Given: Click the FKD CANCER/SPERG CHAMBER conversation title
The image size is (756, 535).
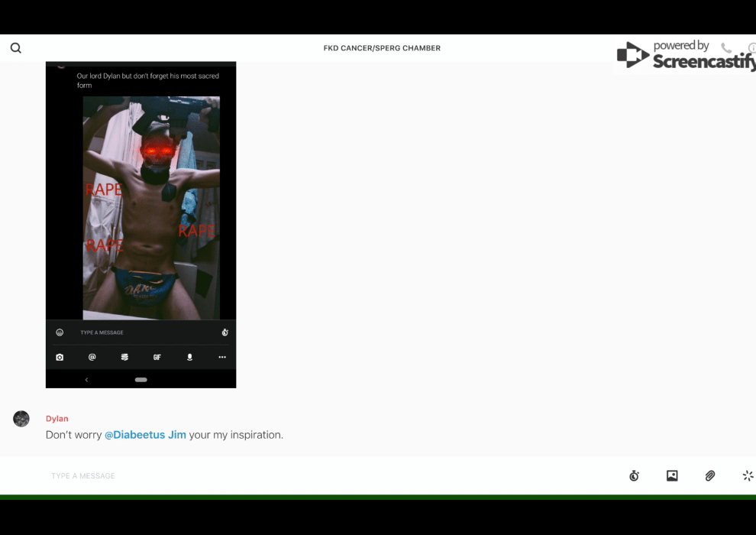Looking at the screenshot, I should pyautogui.click(x=382, y=48).
